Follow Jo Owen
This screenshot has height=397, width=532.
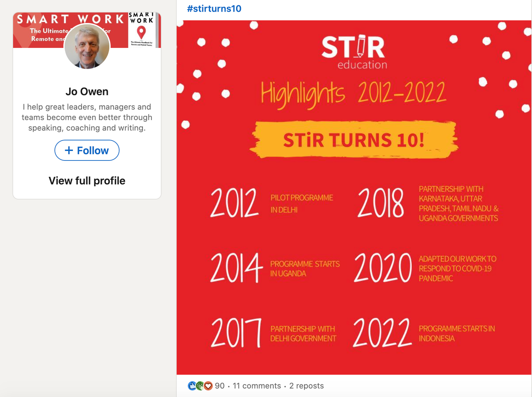(87, 150)
